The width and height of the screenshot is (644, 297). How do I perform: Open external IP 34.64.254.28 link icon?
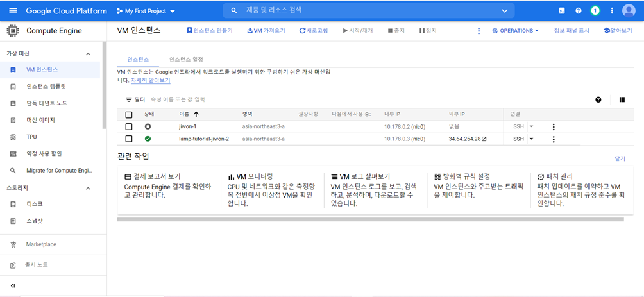484,139
